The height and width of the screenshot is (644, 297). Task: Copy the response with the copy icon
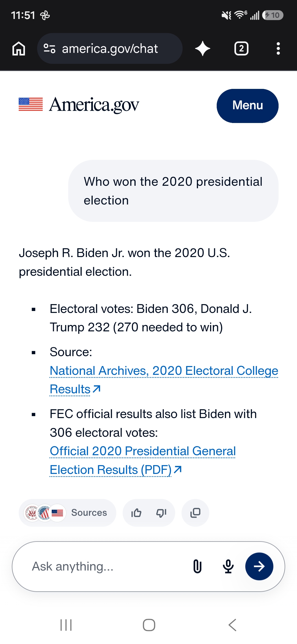pyautogui.click(x=195, y=513)
